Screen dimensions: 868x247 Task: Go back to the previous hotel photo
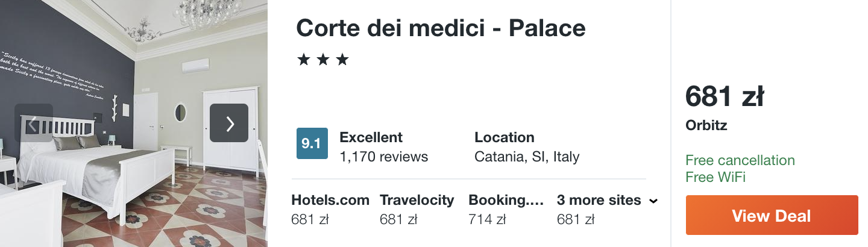click(x=34, y=123)
